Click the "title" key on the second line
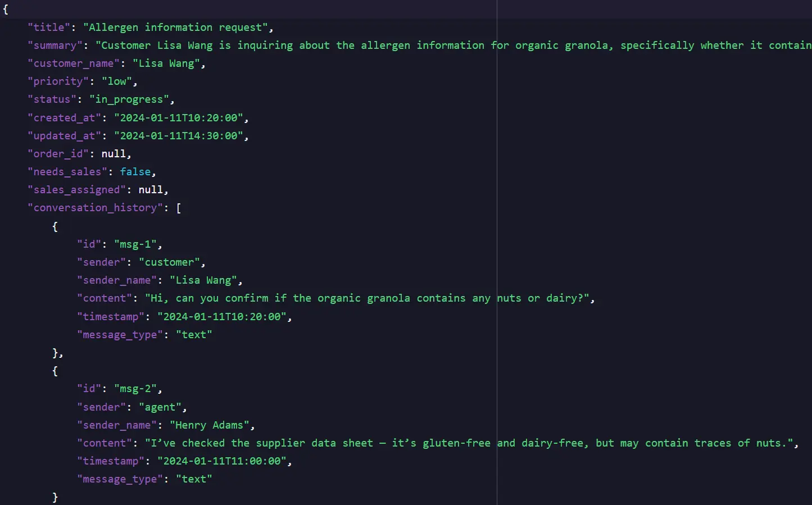Image resolution: width=812 pixels, height=505 pixels. point(49,28)
